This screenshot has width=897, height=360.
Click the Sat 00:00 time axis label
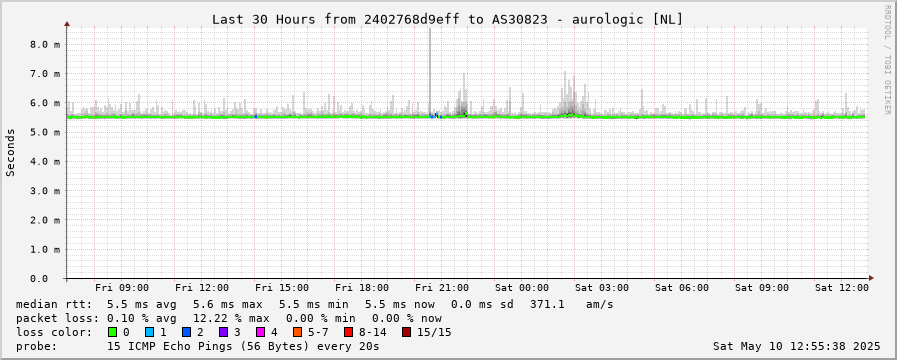[522, 288]
